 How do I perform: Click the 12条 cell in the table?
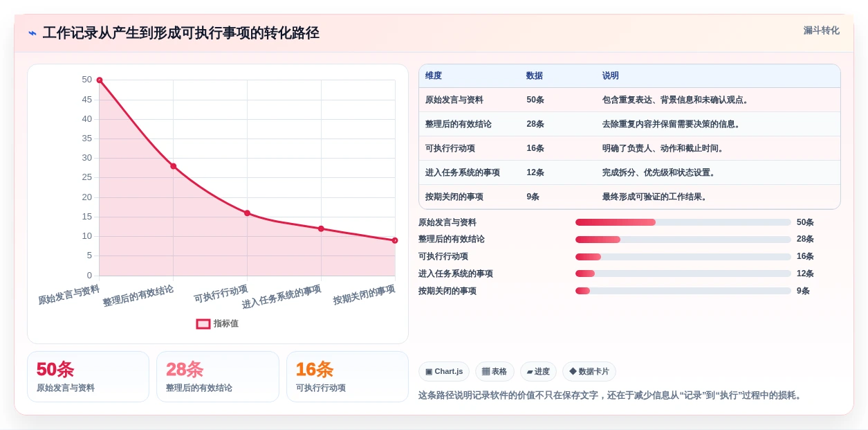[x=535, y=172]
